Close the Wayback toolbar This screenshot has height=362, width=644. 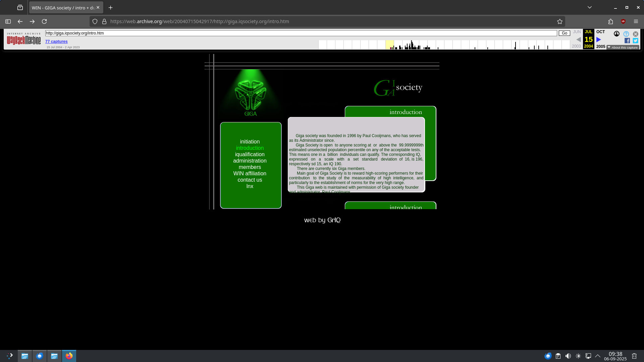coord(635,34)
